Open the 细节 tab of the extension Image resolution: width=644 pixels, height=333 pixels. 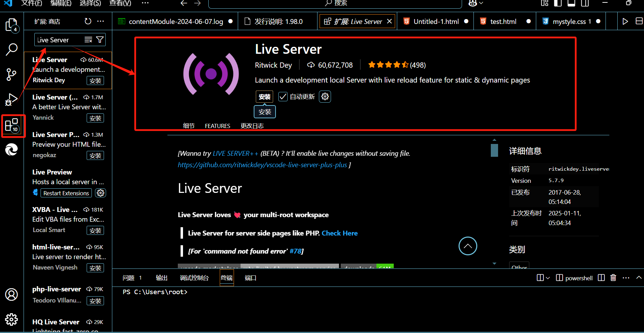[189, 126]
